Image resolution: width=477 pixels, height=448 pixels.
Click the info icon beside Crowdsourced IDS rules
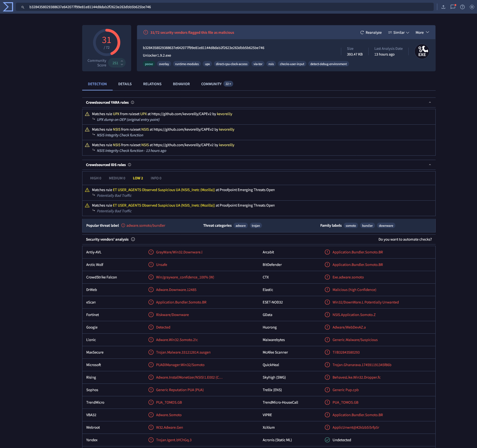point(130,165)
